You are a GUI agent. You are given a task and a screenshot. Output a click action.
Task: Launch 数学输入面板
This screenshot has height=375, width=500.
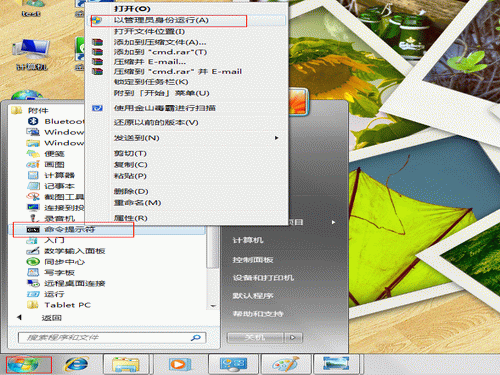point(66,251)
